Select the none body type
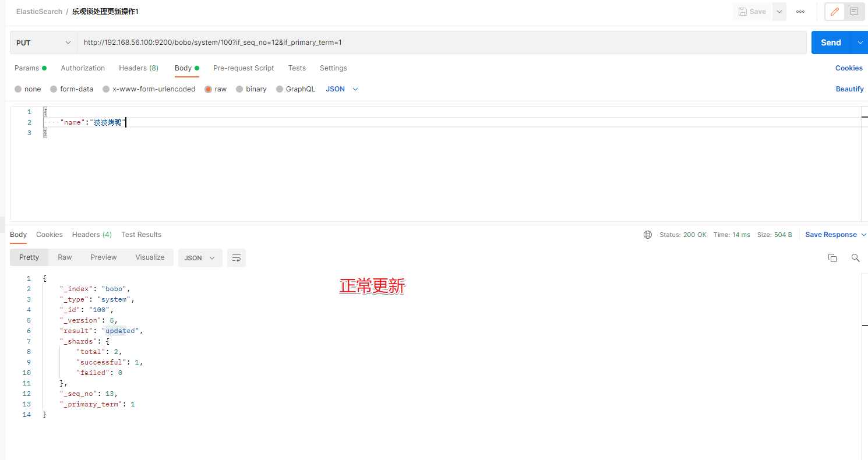Screen dimensions: 868x460 point(28,89)
